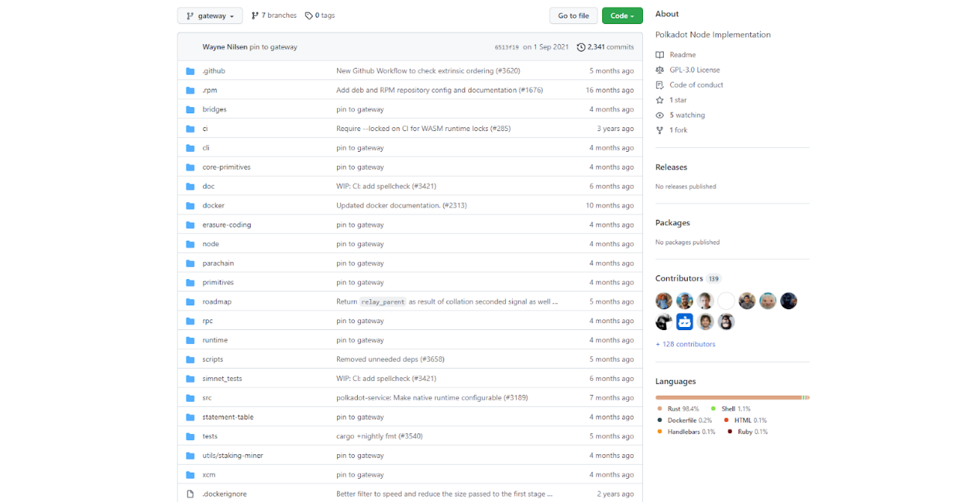Open the utils/staking-miner folder
The width and height of the screenshot is (980, 502).
233,456
